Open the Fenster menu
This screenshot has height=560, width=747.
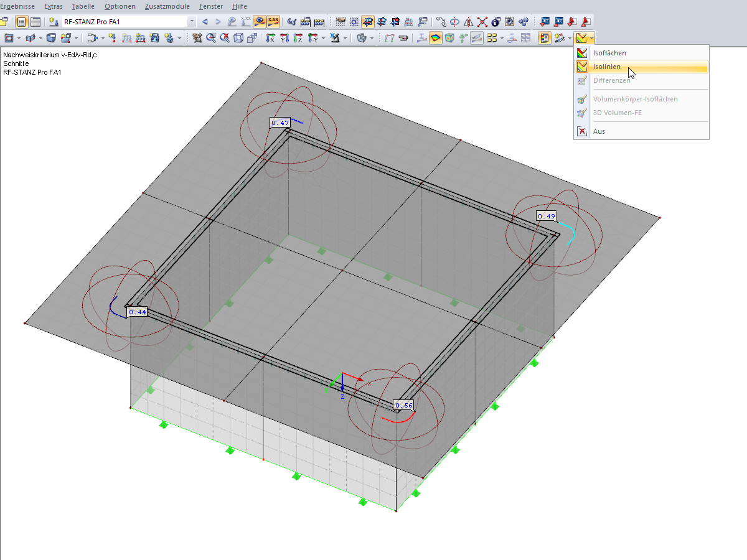click(212, 6)
